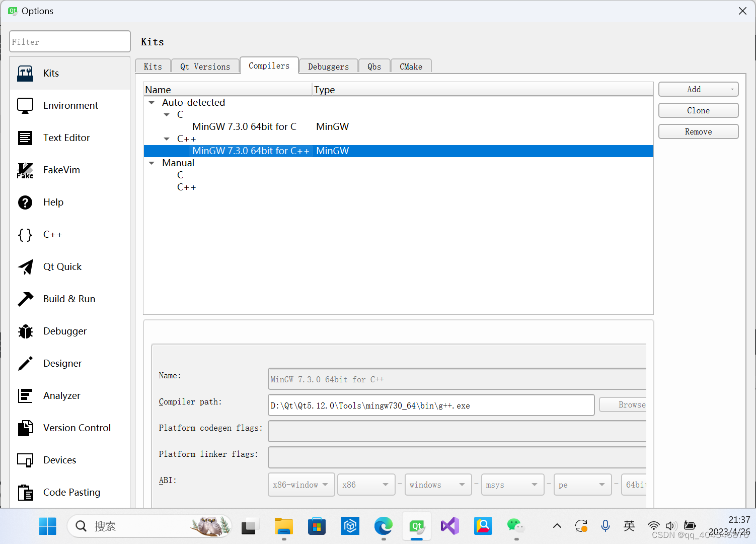Open the Analyzer settings section
This screenshot has width=756, height=544.
(x=61, y=395)
